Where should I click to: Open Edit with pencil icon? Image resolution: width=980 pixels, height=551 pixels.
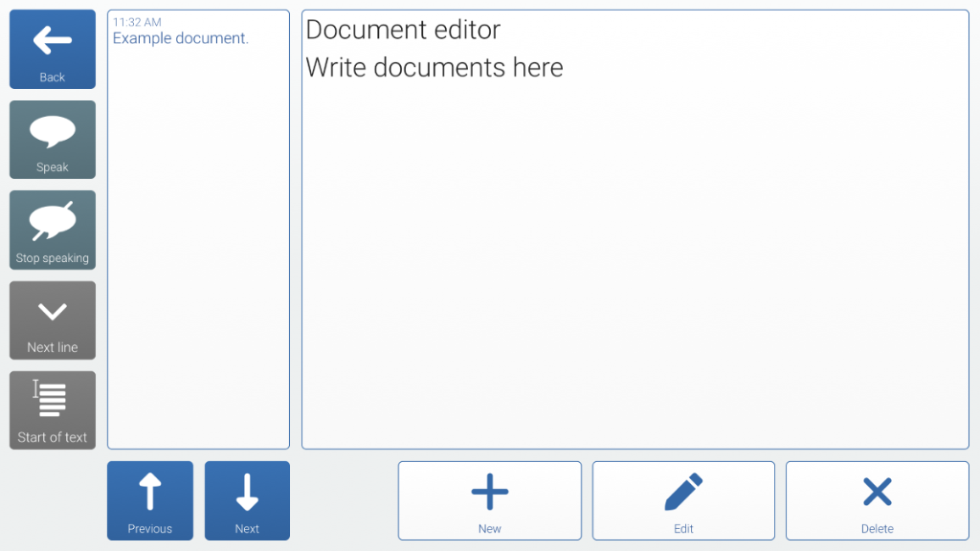[683, 500]
